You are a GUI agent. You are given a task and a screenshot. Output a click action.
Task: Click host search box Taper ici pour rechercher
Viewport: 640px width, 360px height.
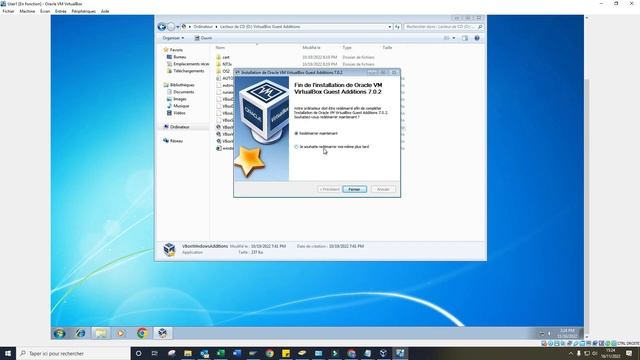73,353
